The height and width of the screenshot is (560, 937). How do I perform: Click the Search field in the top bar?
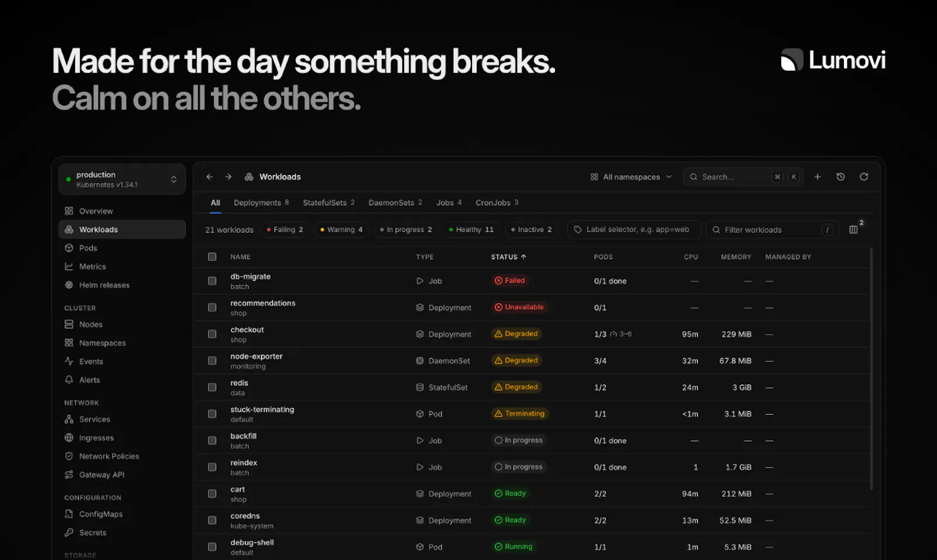(x=743, y=177)
